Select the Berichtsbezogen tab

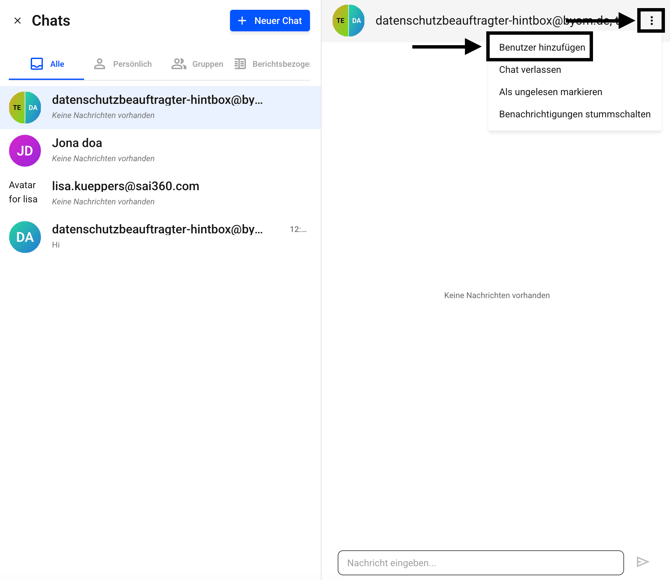(x=271, y=64)
